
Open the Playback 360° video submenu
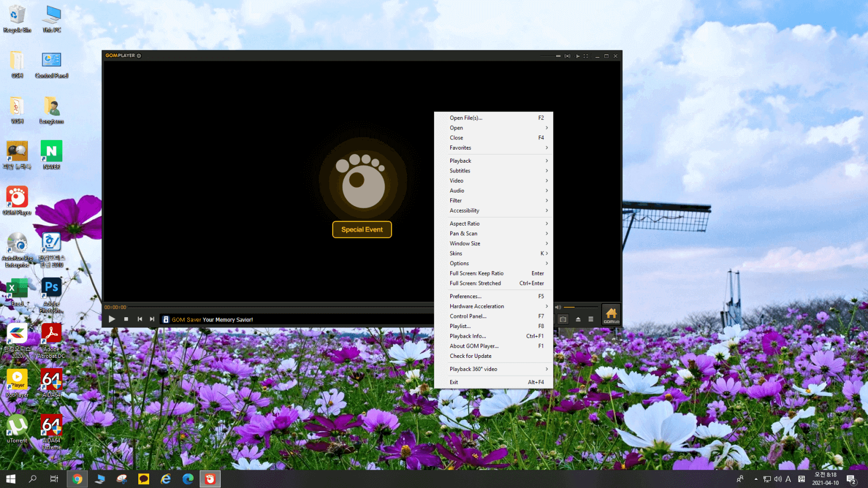tap(494, 369)
